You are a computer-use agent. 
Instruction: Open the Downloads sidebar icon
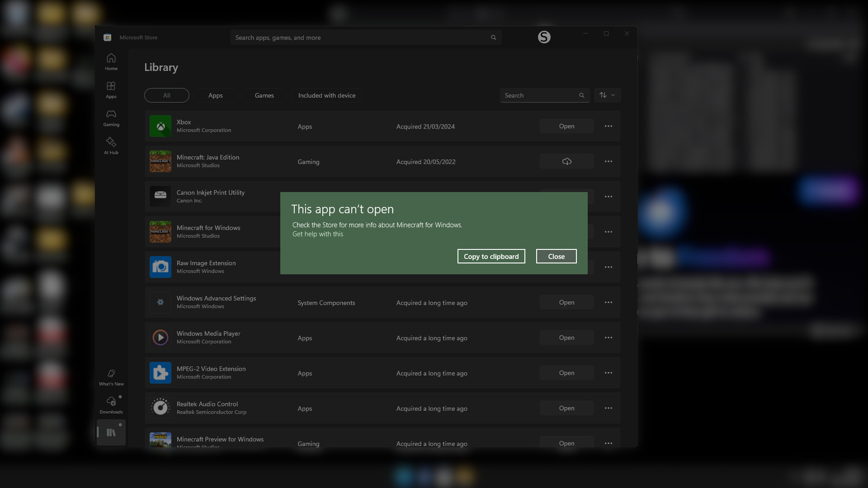[x=111, y=405]
